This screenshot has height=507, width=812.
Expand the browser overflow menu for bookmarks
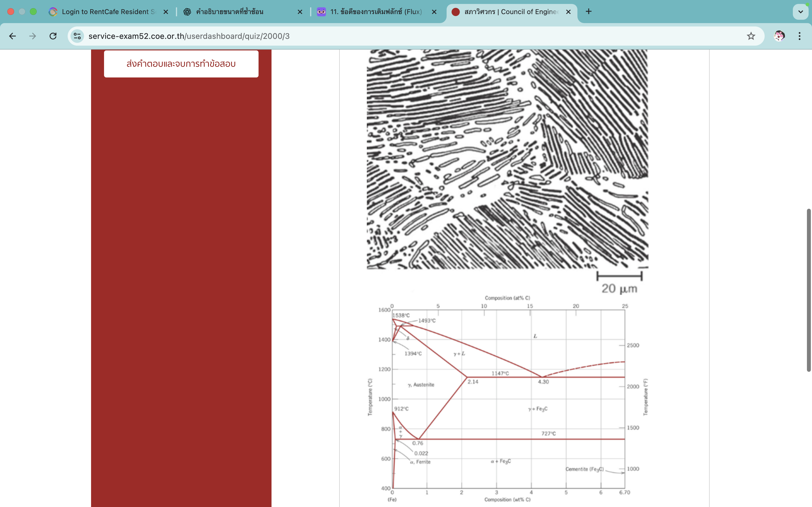click(800, 36)
